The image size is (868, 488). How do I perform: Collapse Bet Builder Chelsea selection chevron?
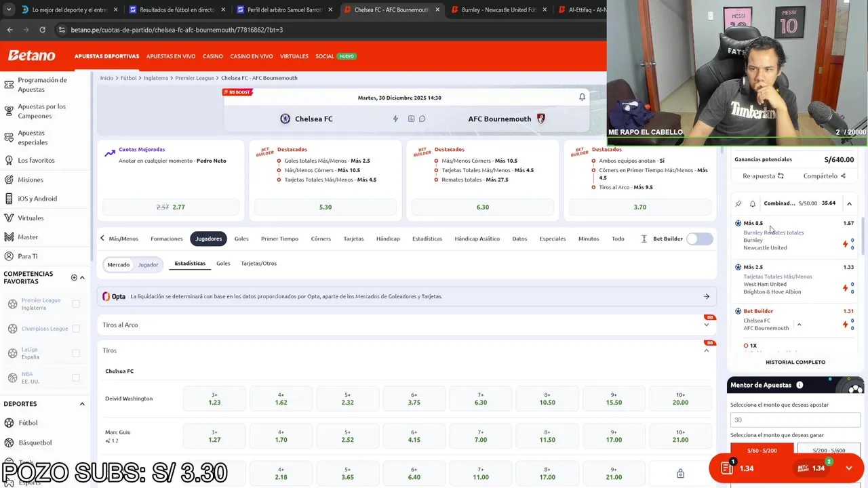799,325
